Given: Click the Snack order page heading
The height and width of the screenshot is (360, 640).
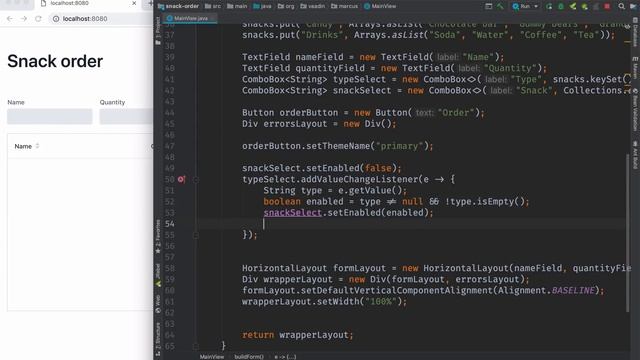Looking at the screenshot, I should point(55,61).
